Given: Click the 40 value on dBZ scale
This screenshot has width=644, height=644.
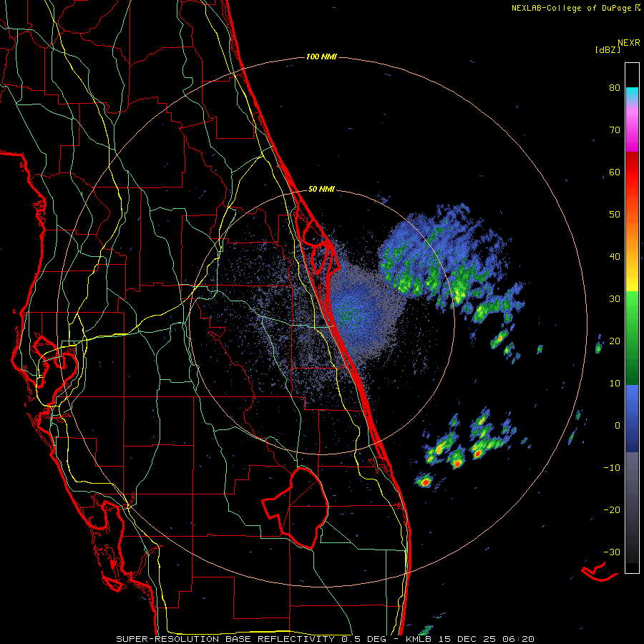Looking at the screenshot, I should tap(615, 257).
